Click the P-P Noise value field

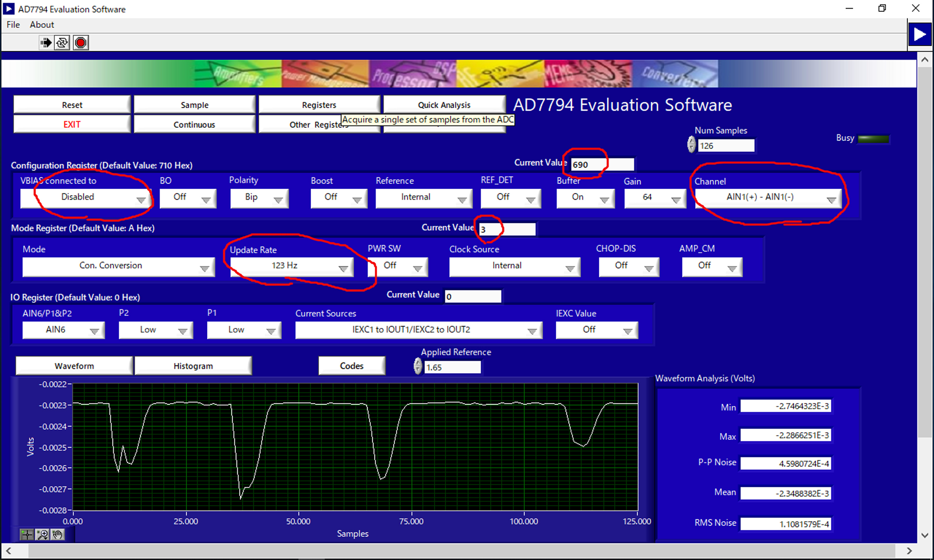tap(786, 464)
